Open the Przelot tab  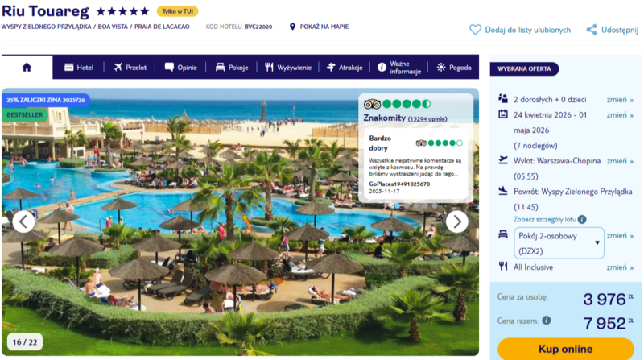[x=130, y=68]
